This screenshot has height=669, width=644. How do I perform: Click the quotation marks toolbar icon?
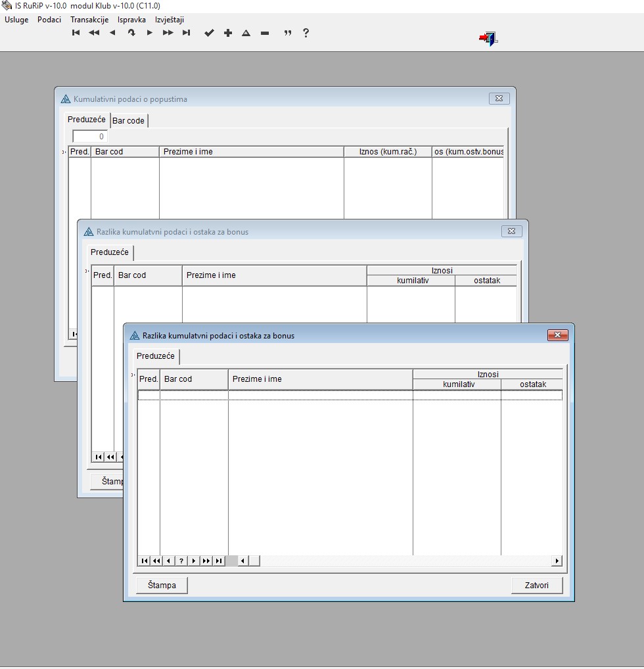(x=287, y=33)
